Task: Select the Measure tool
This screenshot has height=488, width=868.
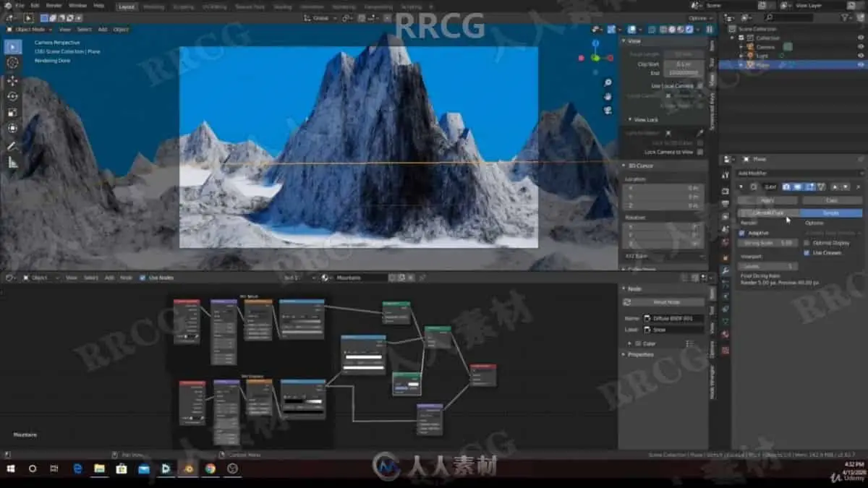Action: coord(12,163)
